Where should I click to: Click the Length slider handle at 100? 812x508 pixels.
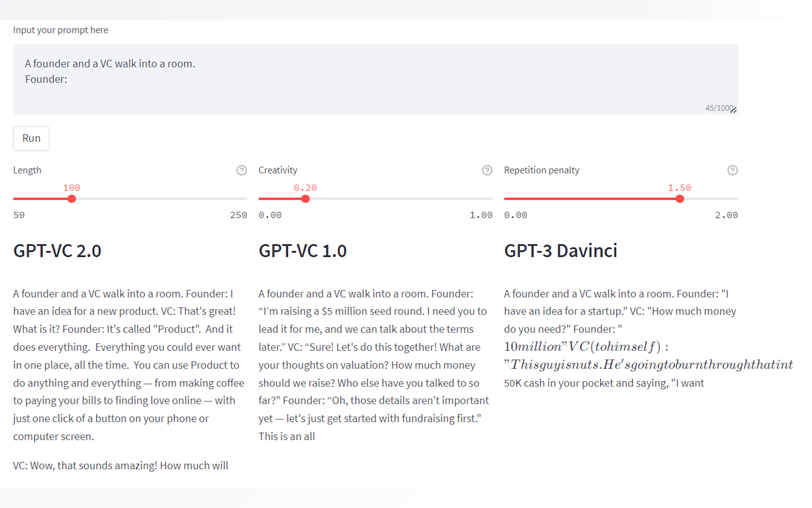(72, 199)
